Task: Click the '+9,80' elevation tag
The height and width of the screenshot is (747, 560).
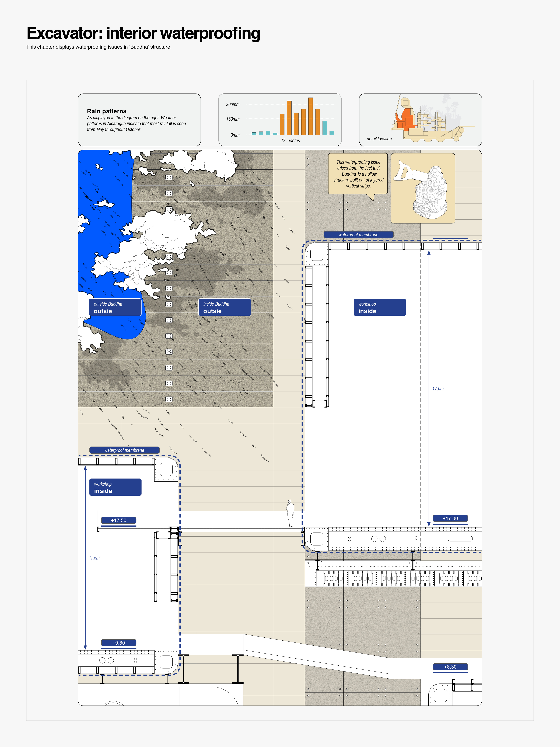Action: point(119,643)
